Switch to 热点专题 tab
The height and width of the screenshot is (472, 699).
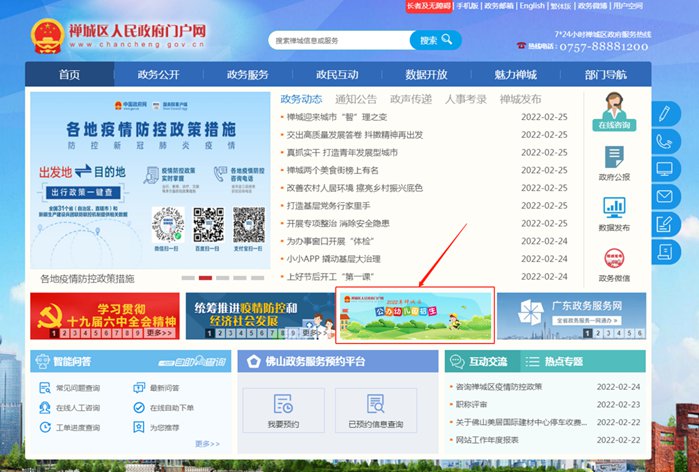pos(555,361)
